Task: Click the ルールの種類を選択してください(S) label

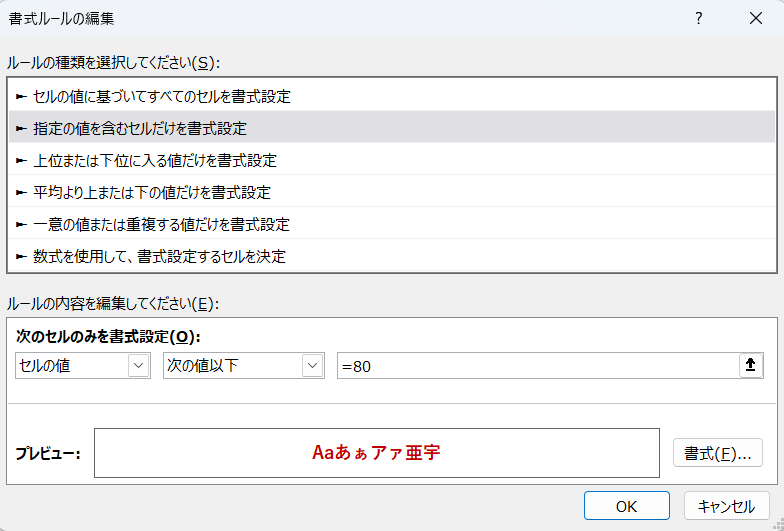Action: pyautogui.click(x=112, y=62)
